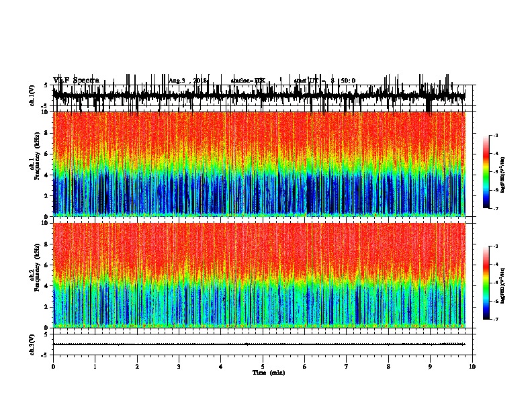Click time axis tick label '7'
The width and height of the screenshot is (532, 411).
(x=347, y=367)
